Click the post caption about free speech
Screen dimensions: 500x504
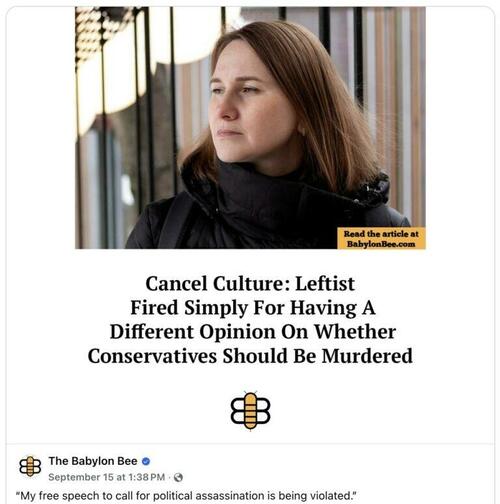186,496
